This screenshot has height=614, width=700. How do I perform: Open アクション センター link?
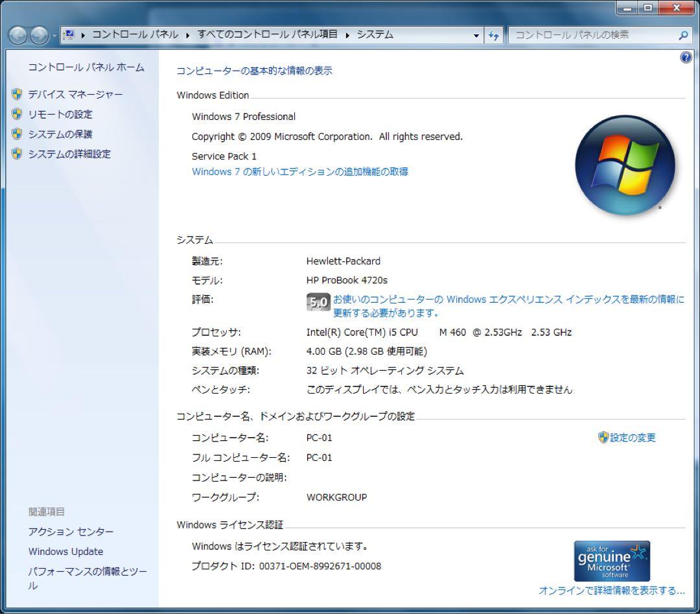(x=71, y=532)
